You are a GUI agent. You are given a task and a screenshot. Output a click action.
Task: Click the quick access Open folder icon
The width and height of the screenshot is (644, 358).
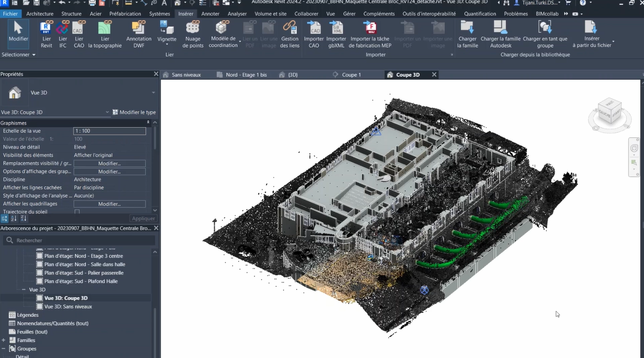26,3
